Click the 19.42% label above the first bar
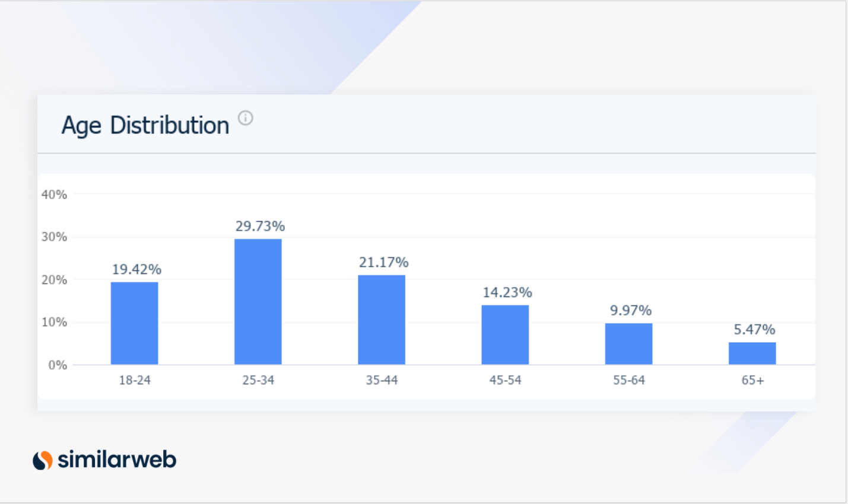The image size is (848, 504). 136,269
